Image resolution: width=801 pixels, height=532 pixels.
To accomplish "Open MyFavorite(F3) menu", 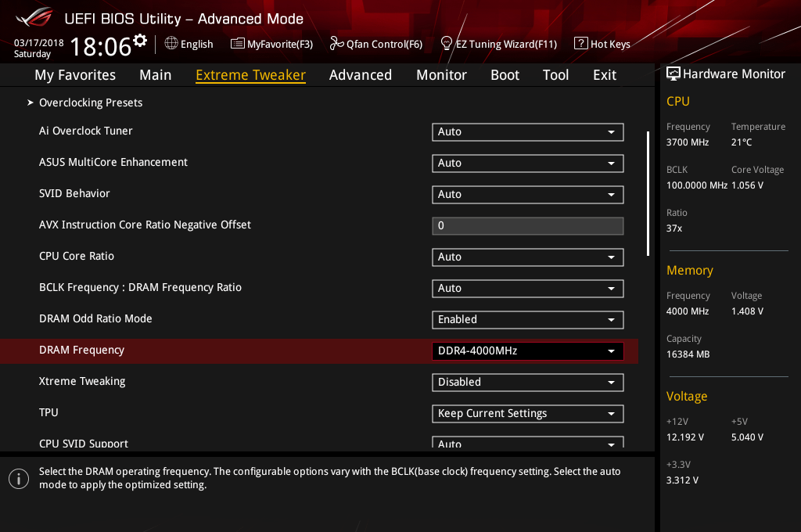I will click(280, 44).
